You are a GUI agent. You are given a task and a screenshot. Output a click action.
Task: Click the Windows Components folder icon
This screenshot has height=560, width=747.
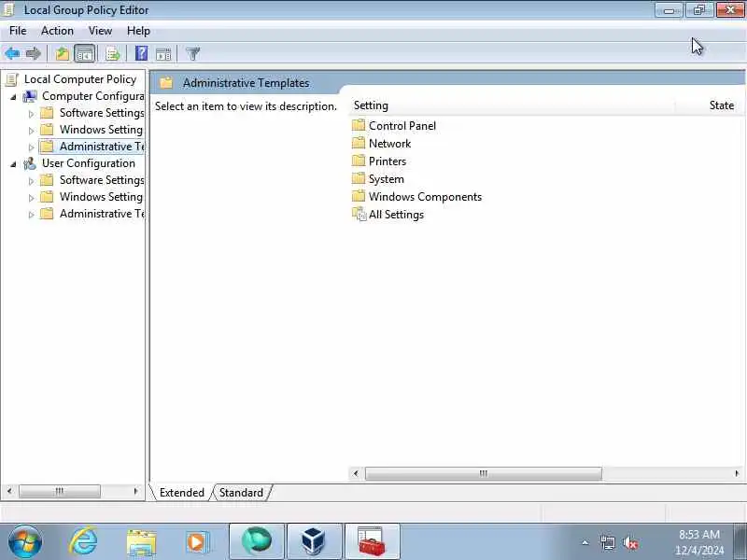point(359,196)
